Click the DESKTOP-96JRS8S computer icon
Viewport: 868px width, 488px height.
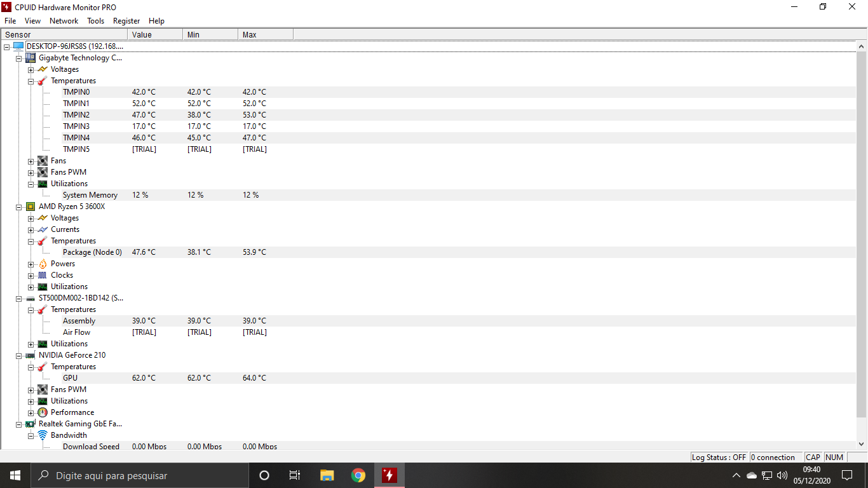pyautogui.click(x=18, y=46)
